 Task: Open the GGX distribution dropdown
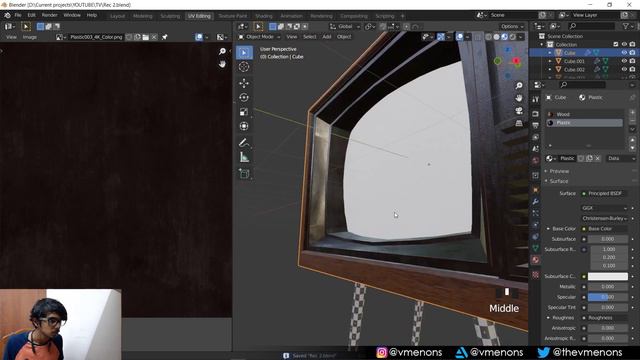tap(604, 208)
